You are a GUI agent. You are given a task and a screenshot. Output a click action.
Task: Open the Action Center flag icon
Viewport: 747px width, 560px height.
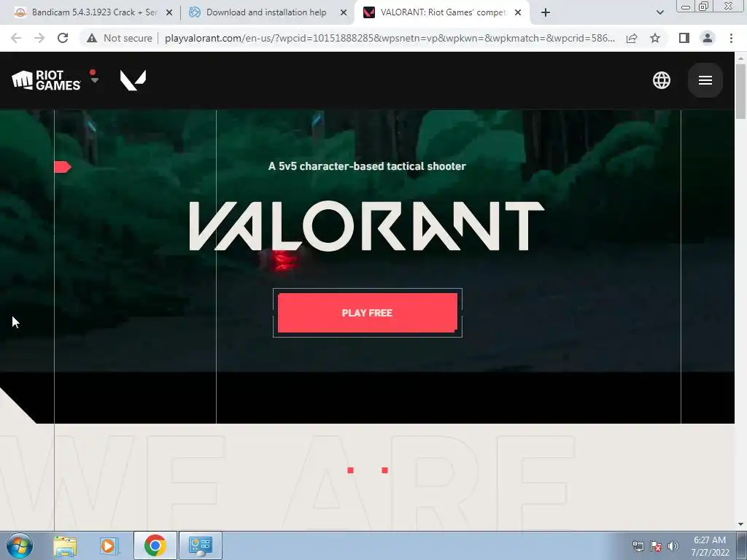click(x=656, y=546)
